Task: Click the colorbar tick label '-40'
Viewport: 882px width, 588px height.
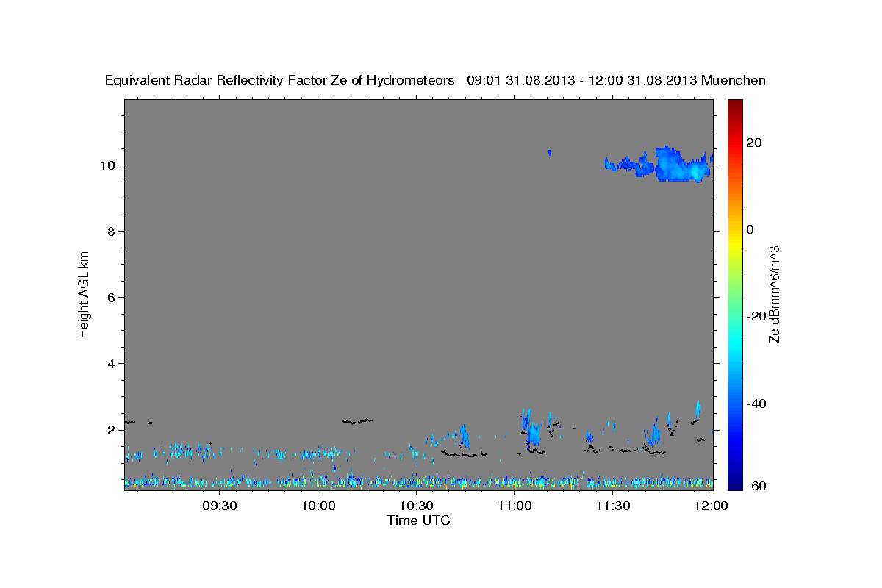Action: (757, 403)
